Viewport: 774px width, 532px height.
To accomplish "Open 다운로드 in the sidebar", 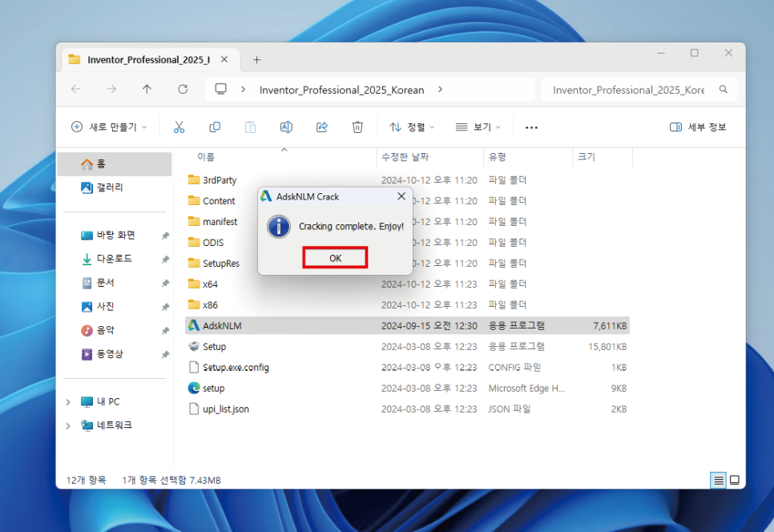I will [x=115, y=259].
